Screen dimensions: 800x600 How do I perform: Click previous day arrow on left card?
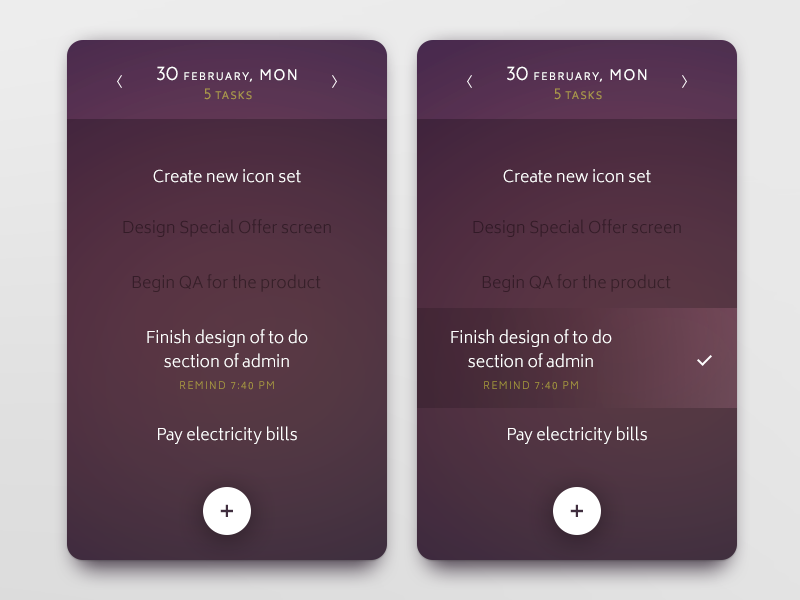coord(120,82)
